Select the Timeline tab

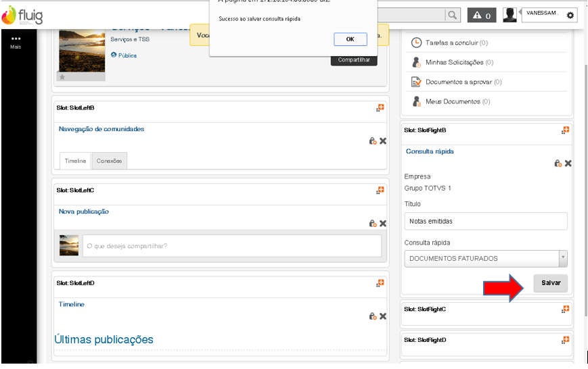click(75, 161)
